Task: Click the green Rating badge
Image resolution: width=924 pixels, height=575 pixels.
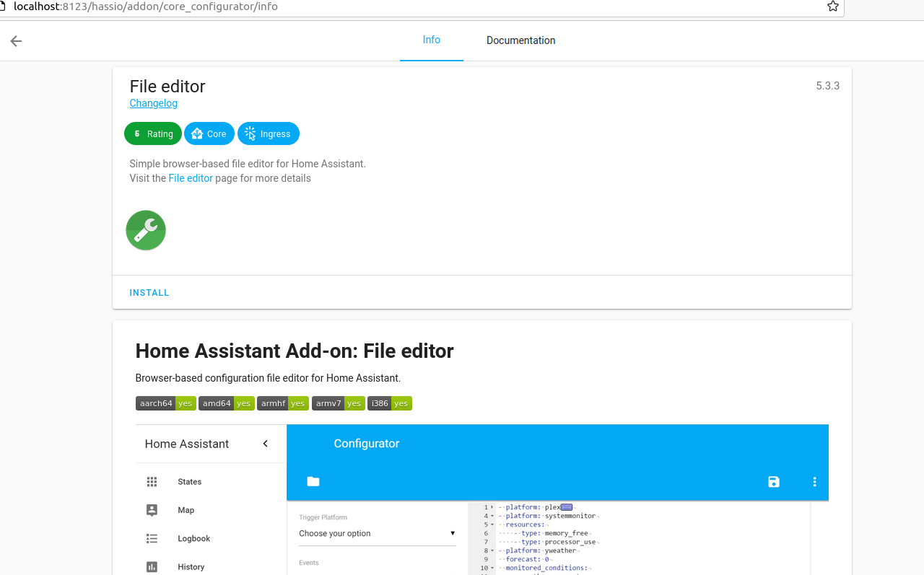Action: click(x=153, y=133)
